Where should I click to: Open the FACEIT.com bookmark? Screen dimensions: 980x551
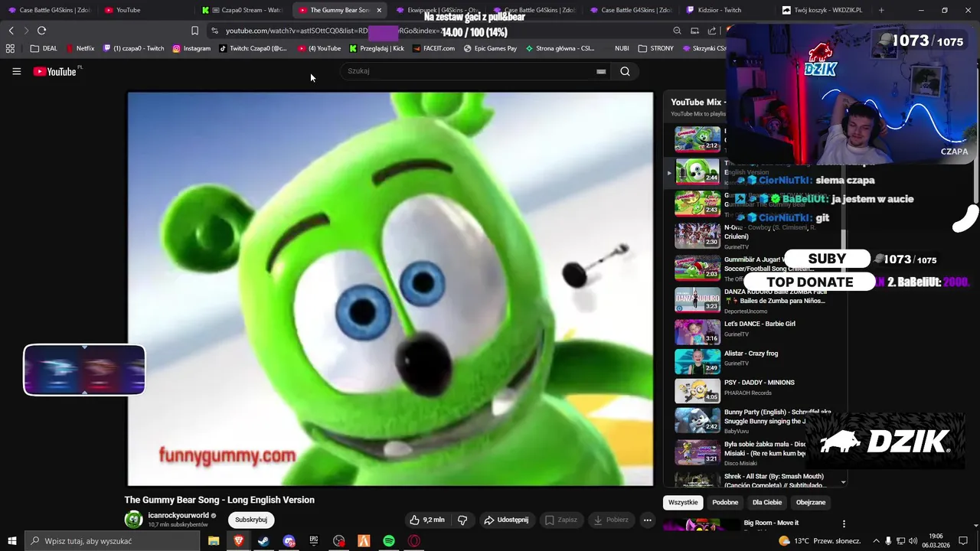pyautogui.click(x=433, y=48)
